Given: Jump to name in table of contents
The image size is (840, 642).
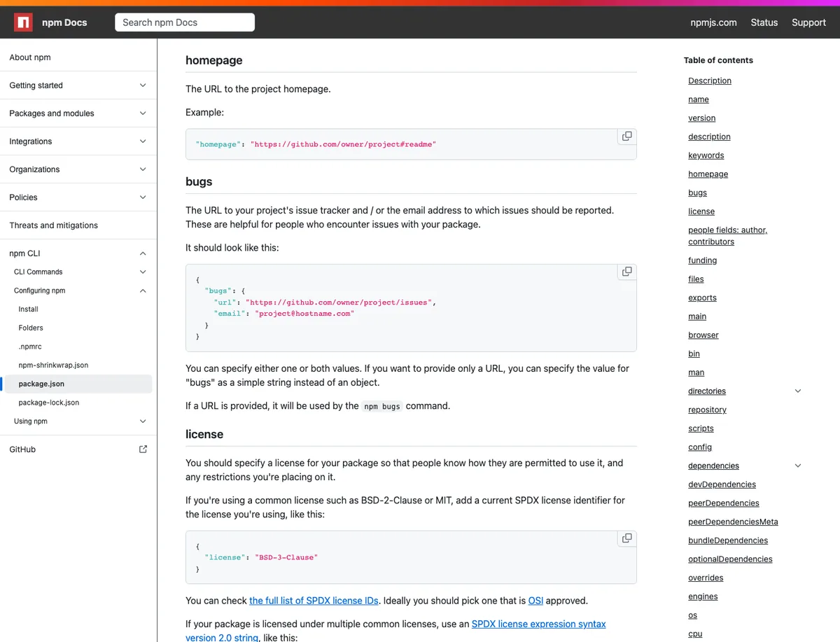Looking at the screenshot, I should tap(699, 99).
